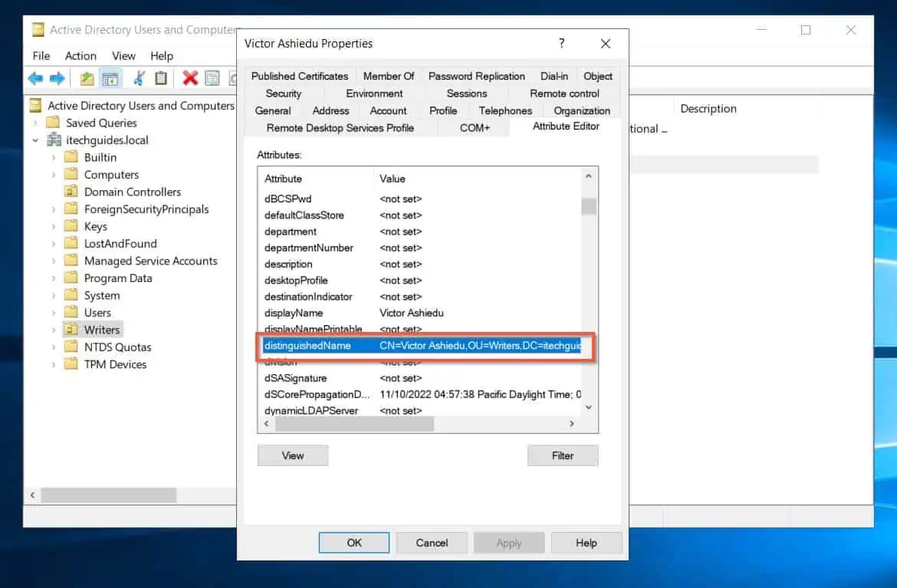Select the Users folder icon
This screenshot has width=897, height=588.
(x=71, y=312)
